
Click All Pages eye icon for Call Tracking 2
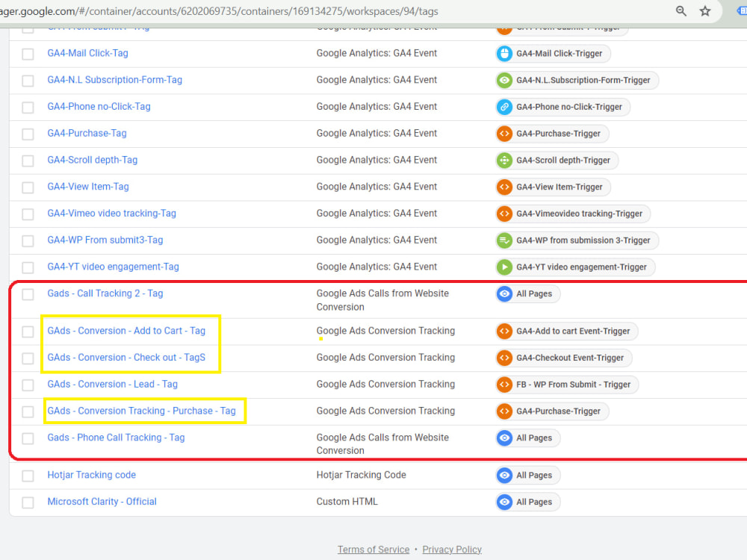click(x=504, y=293)
